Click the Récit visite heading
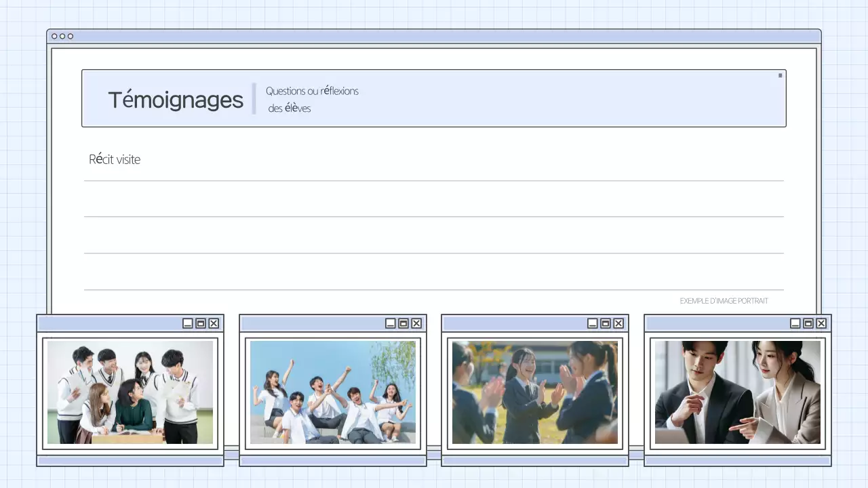The height and width of the screenshot is (488, 868). pos(115,159)
